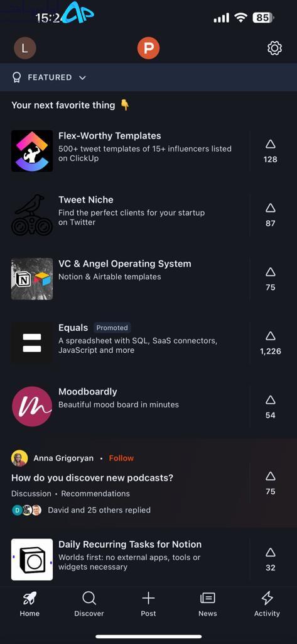Open the Discover tab
This screenshot has height=644, width=297.
tap(89, 604)
